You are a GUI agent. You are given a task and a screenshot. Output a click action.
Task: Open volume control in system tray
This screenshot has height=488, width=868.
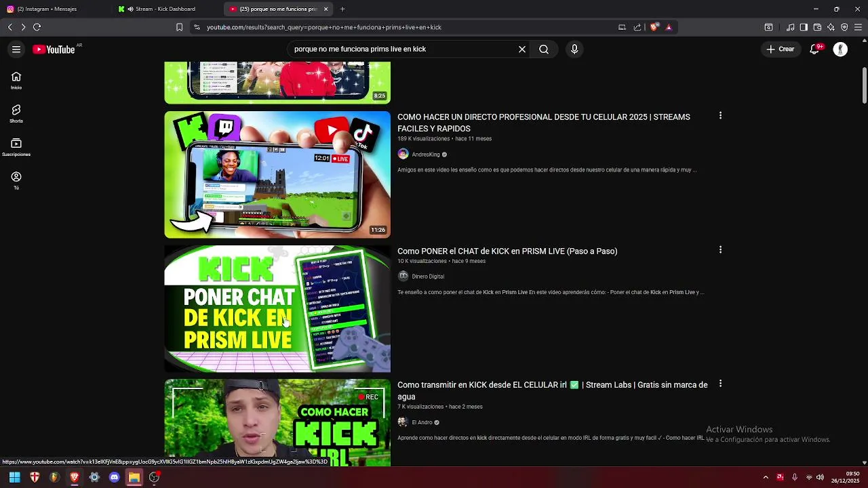[820, 477]
